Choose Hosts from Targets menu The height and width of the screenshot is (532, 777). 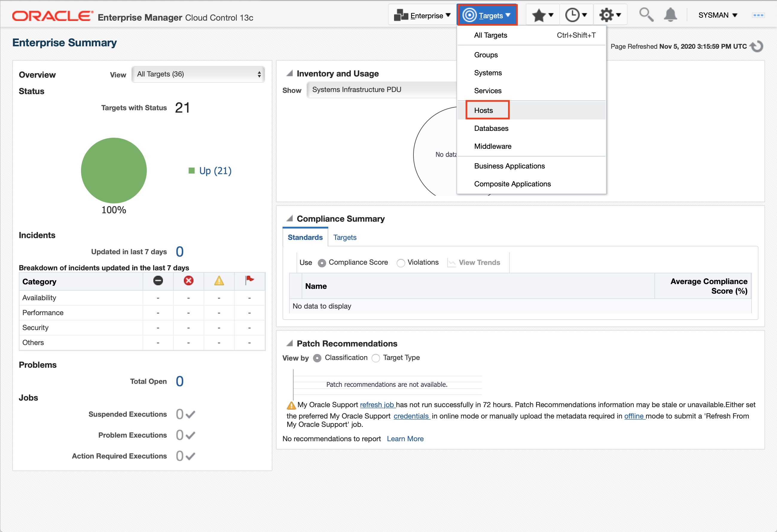click(531, 111)
